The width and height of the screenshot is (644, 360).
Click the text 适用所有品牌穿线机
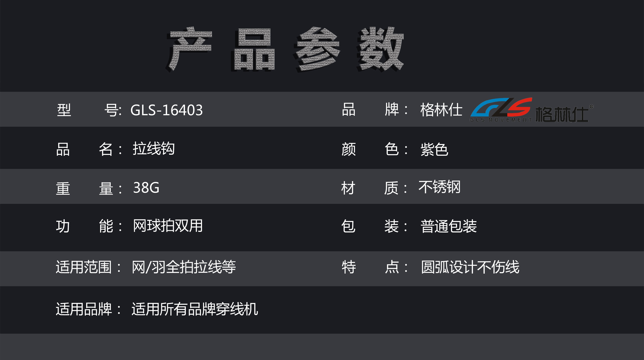tap(195, 309)
